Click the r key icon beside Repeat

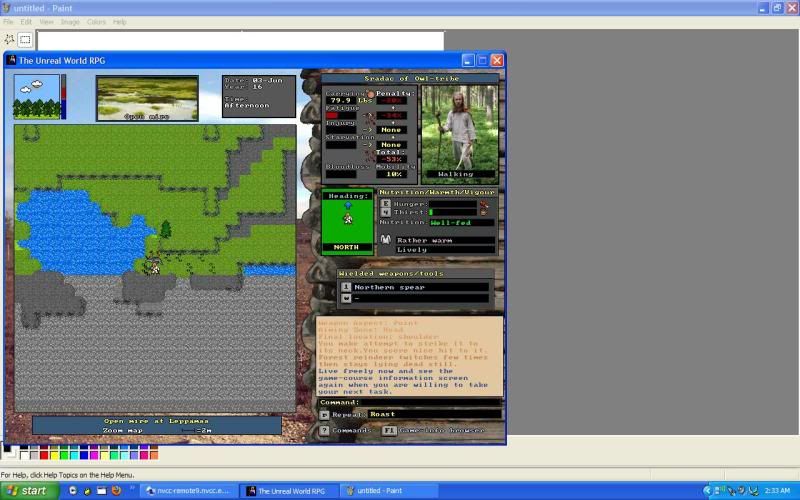[324, 415]
